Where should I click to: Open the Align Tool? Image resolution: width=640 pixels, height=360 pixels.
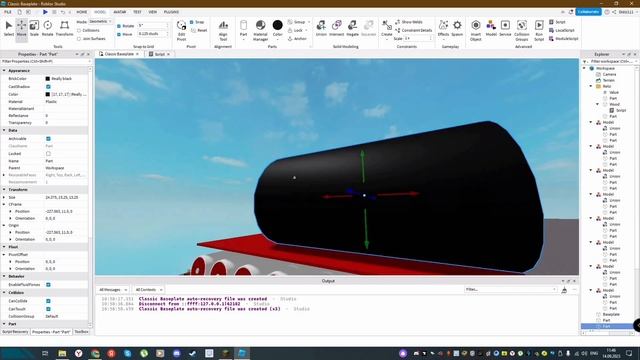[223, 31]
